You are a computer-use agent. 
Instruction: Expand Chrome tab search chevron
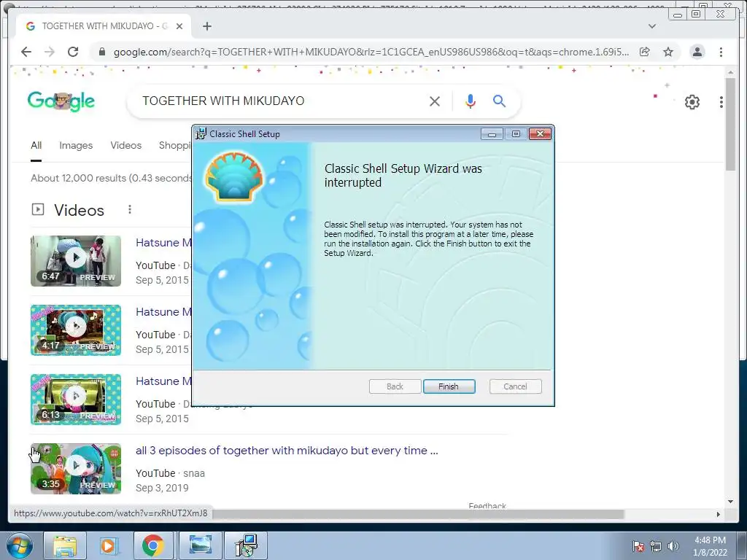click(x=651, y=26)
